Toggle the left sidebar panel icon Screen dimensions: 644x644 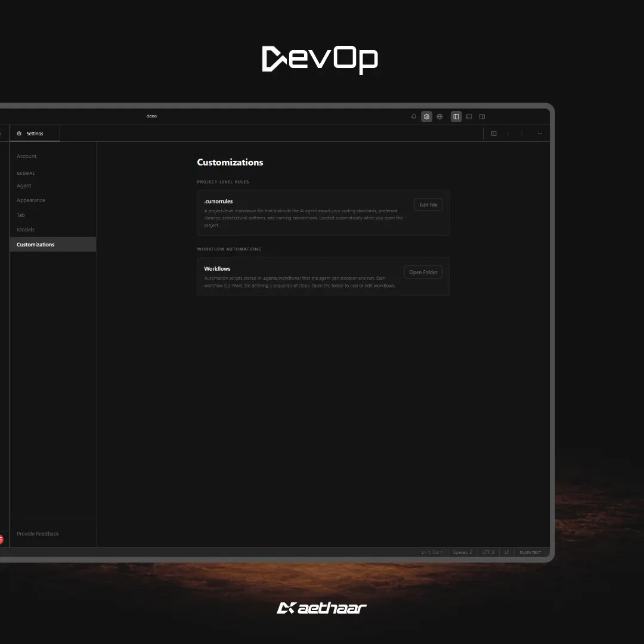coord(456,117)
